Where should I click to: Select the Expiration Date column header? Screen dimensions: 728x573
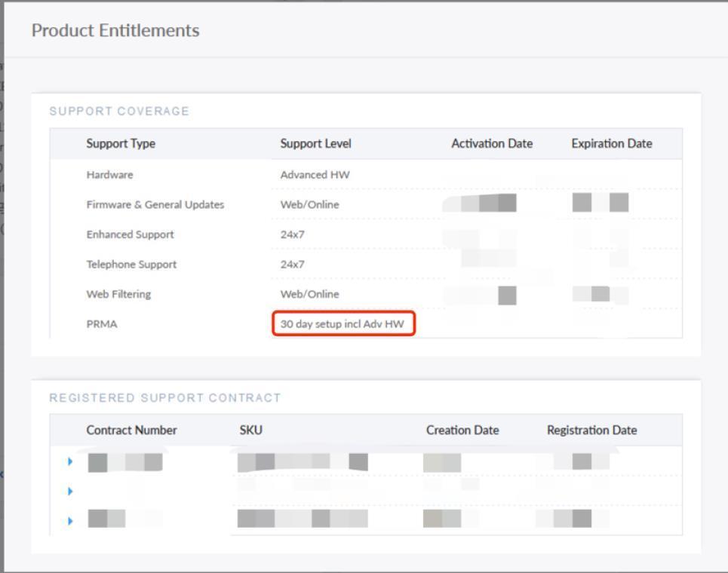[x=612, y=143]
